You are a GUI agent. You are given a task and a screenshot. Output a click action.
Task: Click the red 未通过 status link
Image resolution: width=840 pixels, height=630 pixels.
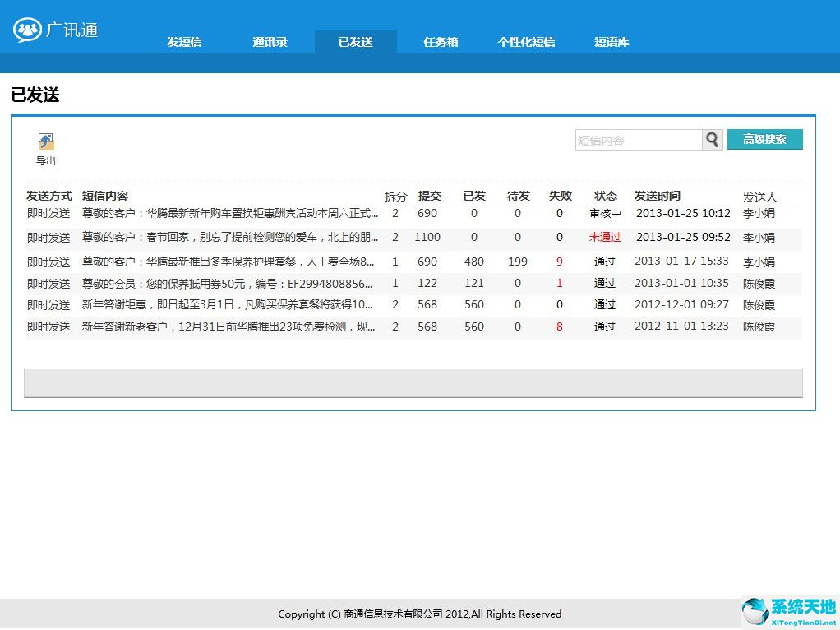pos(605,236)
